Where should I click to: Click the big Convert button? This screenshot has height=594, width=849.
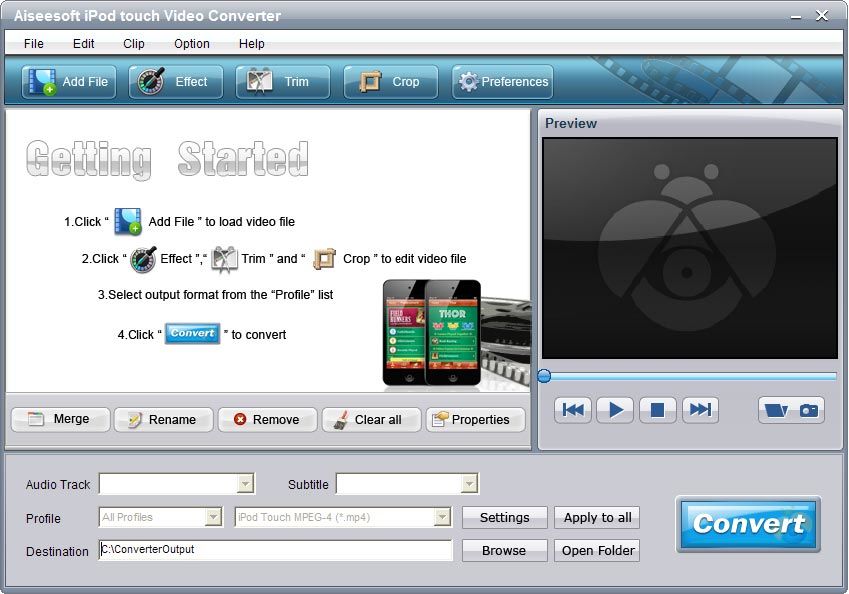748,524
